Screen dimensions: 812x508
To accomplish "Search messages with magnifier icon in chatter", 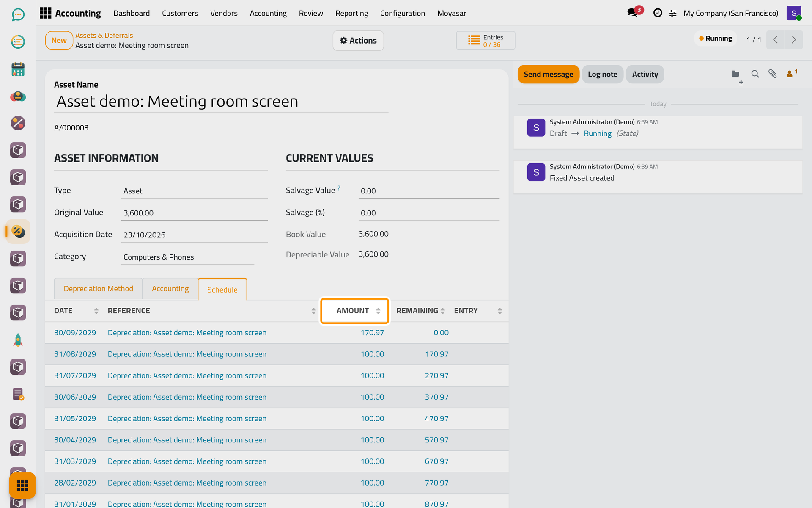I will click(755, 74).
